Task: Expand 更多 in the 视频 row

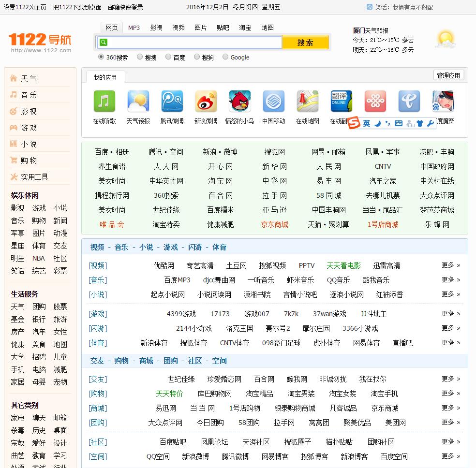Action: pyautogui.click(x=451, y=265)
